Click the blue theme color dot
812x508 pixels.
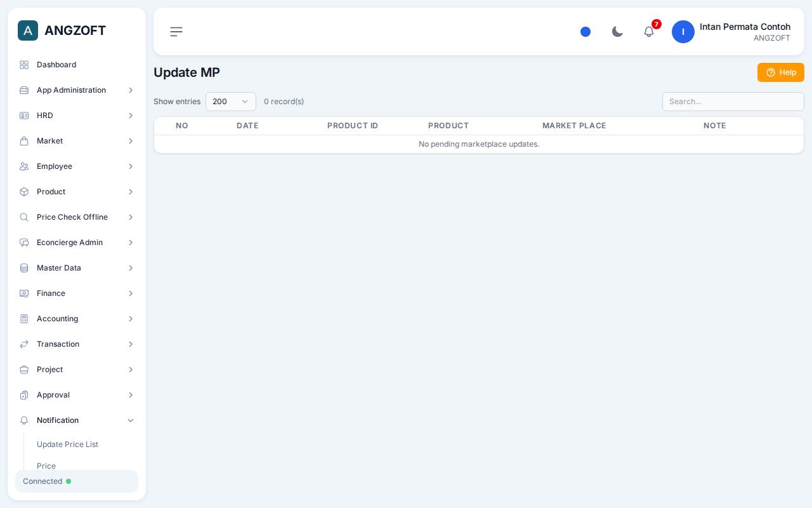pyautogui.click(x=586, y=32)
